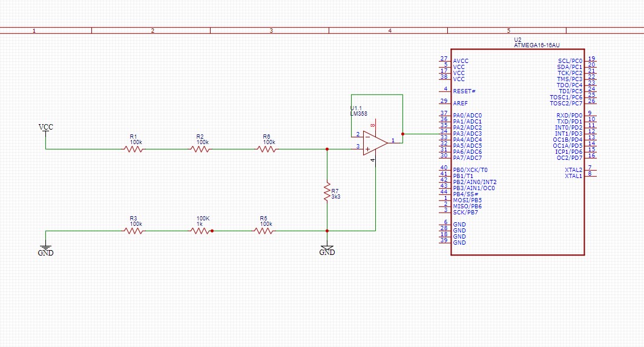Image resolution: width=644 pixels, height=347 pixels.
Task: Click the frame column header 3
Action: point(271,30)
